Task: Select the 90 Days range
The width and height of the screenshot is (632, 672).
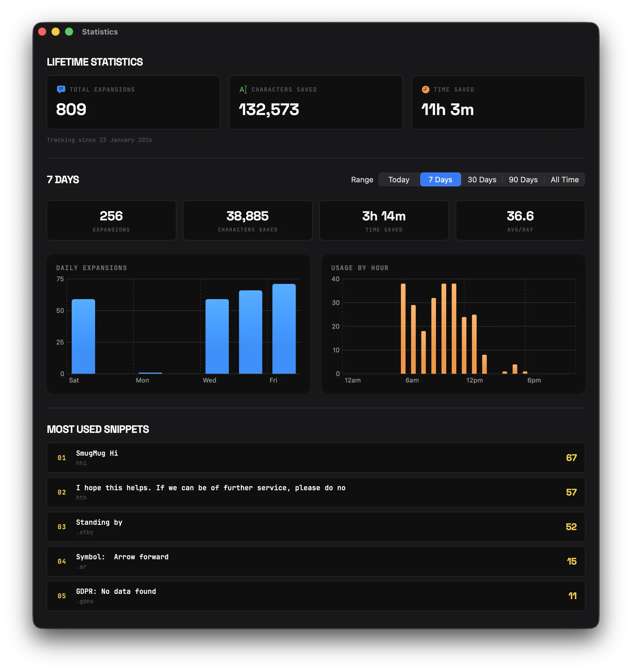Action: [523, 179]
